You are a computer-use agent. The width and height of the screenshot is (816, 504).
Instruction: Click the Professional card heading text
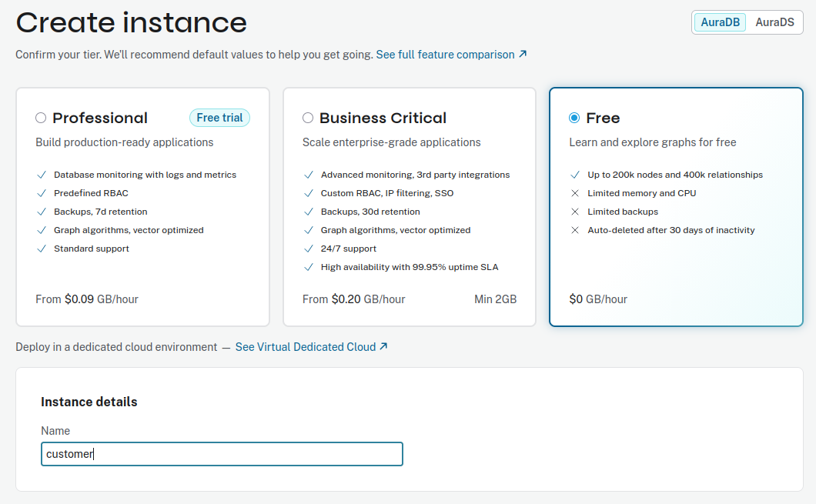coord(100,118)
